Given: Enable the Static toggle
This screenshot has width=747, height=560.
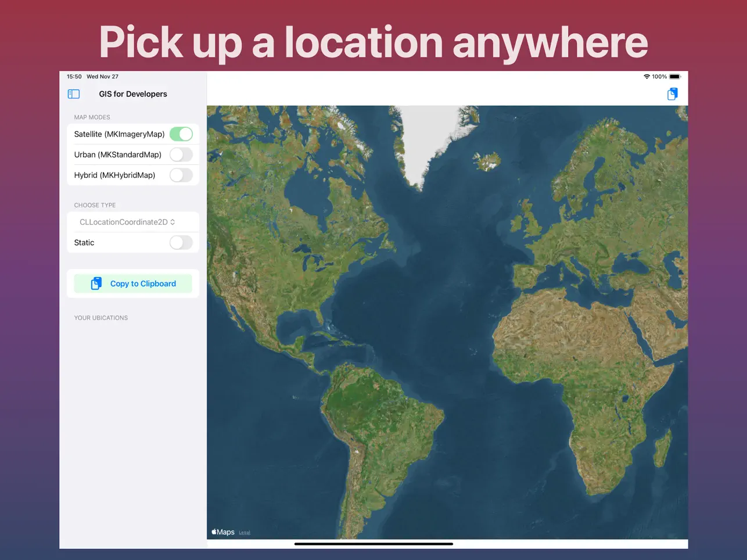Looking at the screenshot, I should [181, 242].
